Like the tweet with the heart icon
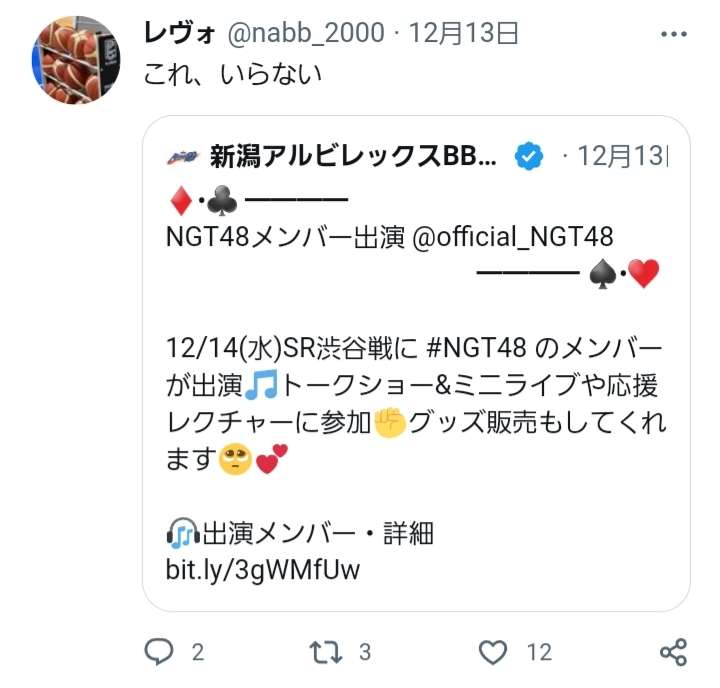 coord(493,652)
